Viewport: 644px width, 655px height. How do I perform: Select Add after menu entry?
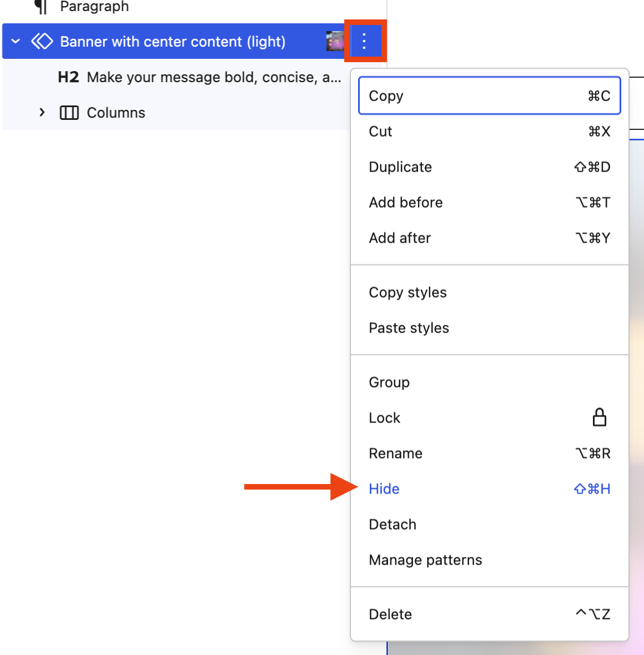[489, 238]
